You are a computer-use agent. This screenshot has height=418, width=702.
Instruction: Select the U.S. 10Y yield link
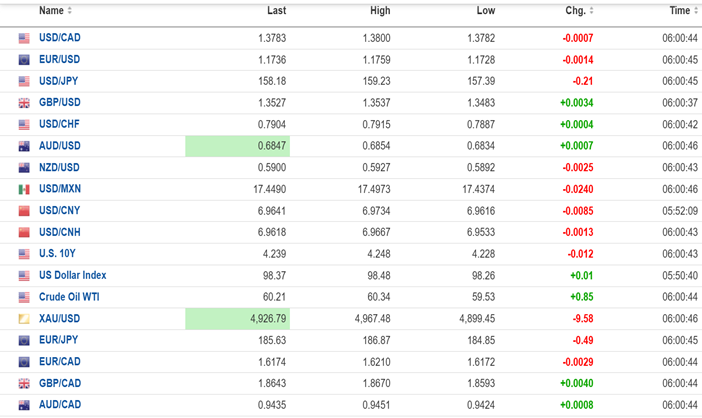point(58,254)
